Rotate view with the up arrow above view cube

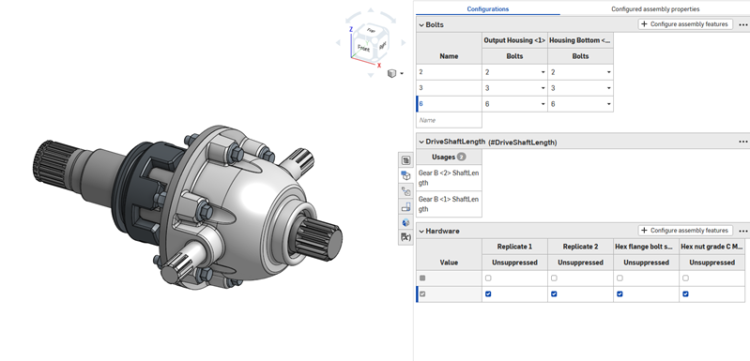(x=371, y=10)
